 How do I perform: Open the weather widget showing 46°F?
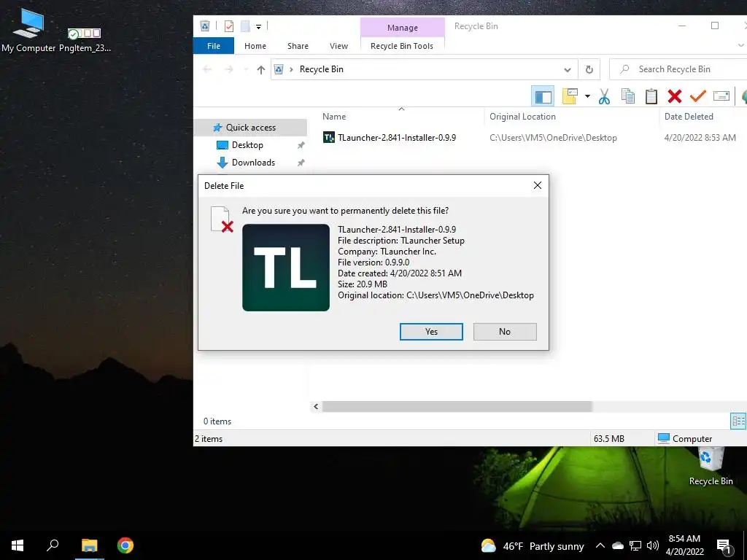click(532, 546)
